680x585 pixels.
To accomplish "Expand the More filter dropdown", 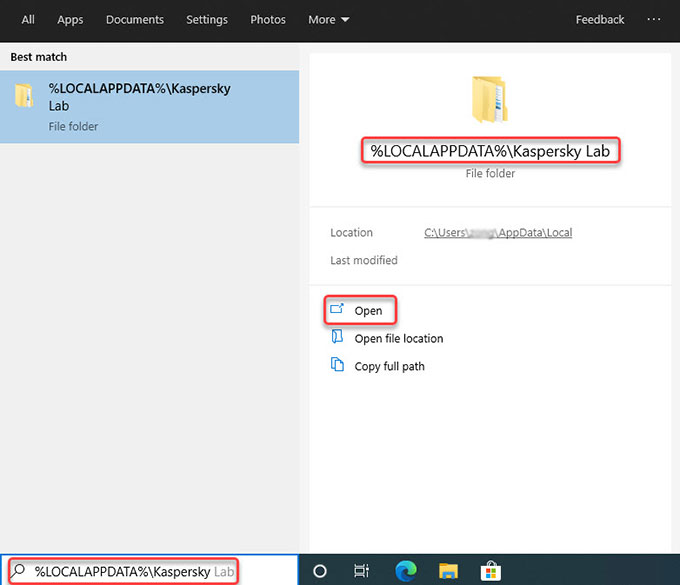I will point(329,20).
